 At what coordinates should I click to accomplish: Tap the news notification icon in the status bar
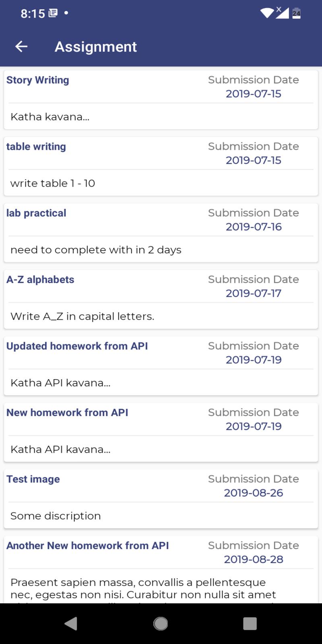[x=53, y=13]
